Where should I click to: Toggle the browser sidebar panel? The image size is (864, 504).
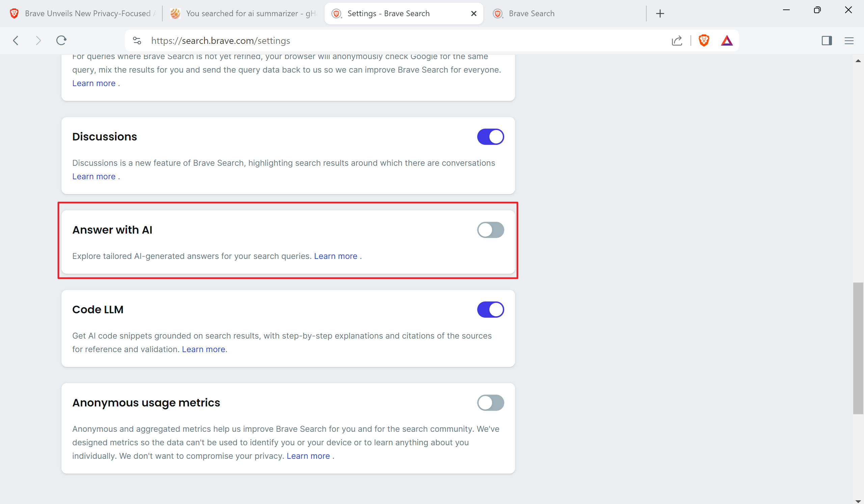[x=826, y=41]
